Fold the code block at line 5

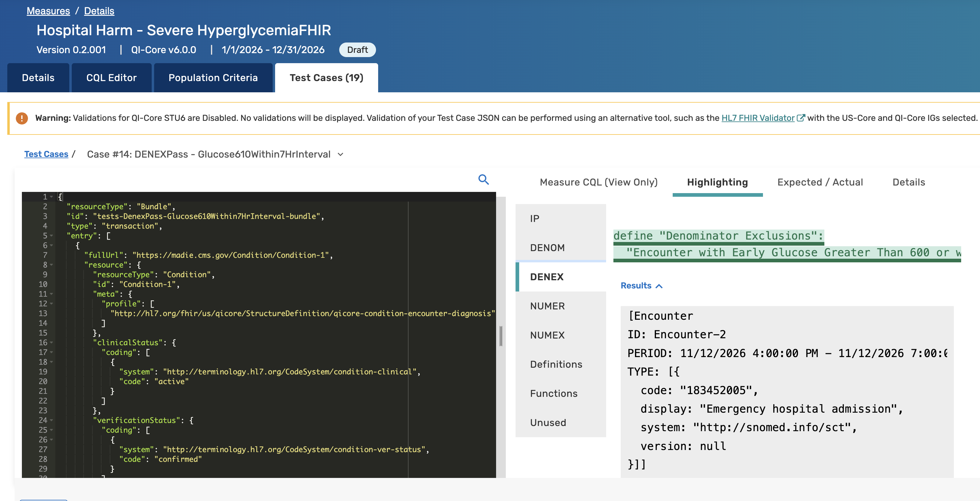pos(51,236)
